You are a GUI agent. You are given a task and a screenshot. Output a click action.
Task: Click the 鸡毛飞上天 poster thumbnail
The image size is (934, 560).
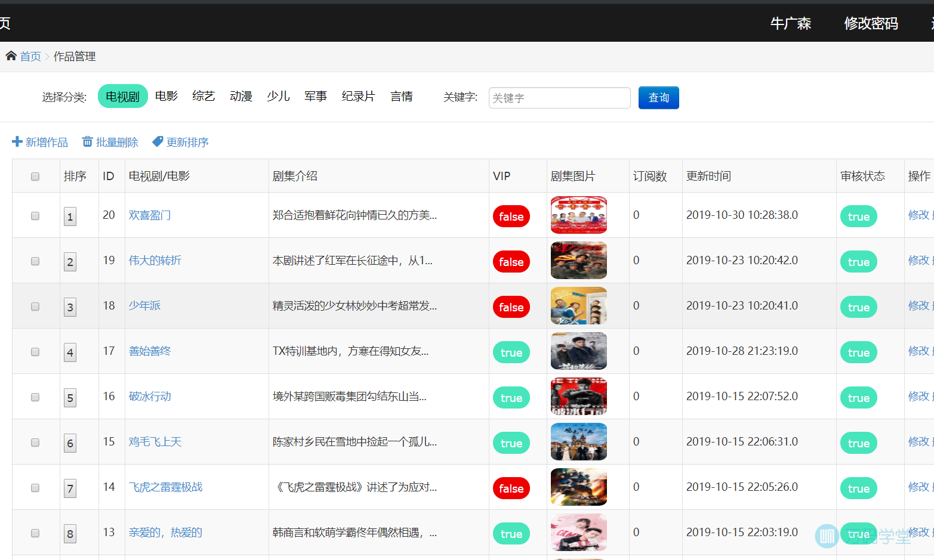point(579,441)
